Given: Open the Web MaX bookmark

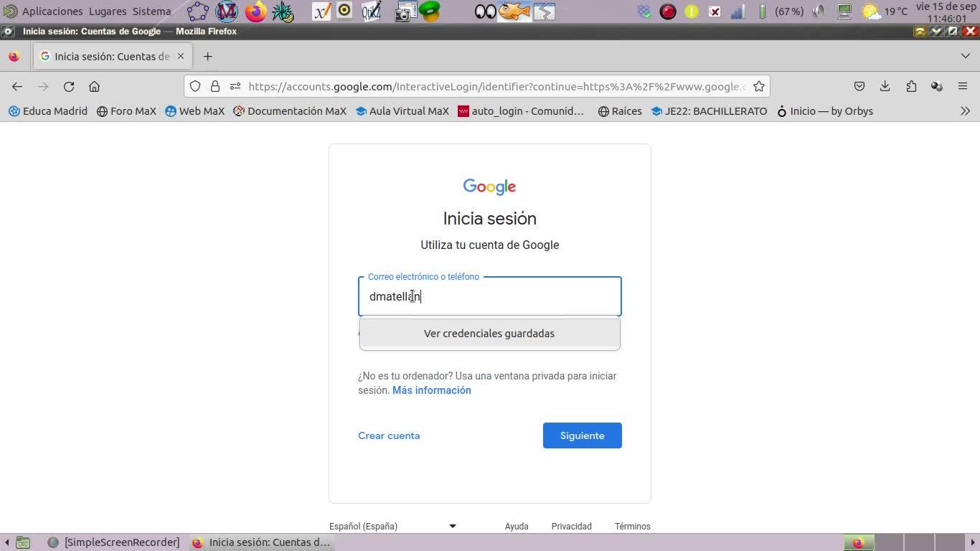Looking at the screenshot, I should pos(194,111).
